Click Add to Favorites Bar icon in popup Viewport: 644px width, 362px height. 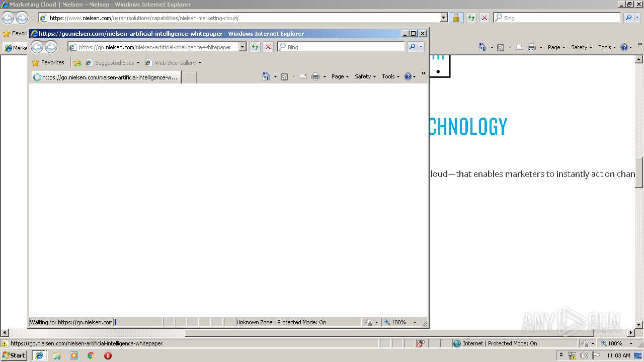tap(77, 63)
